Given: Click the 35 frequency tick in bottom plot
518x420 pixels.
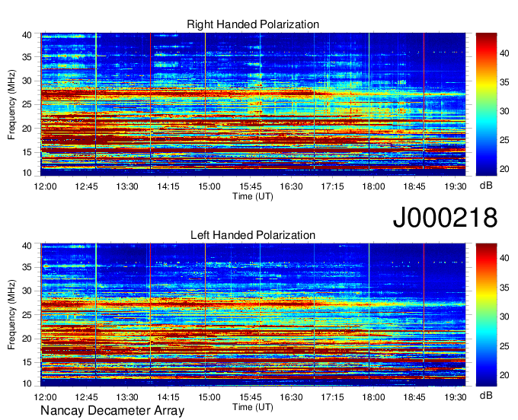Looking at the screenshot, I should [x=27, y=267].
